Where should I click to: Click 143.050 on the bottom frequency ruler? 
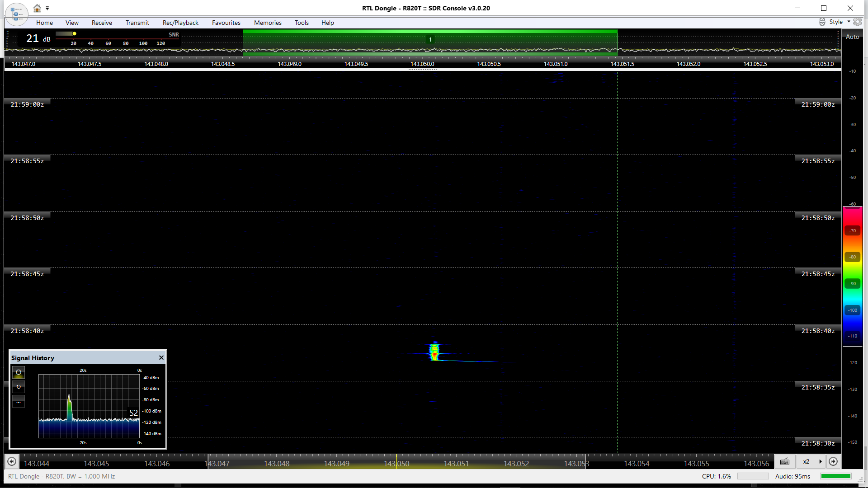point(396,464)
